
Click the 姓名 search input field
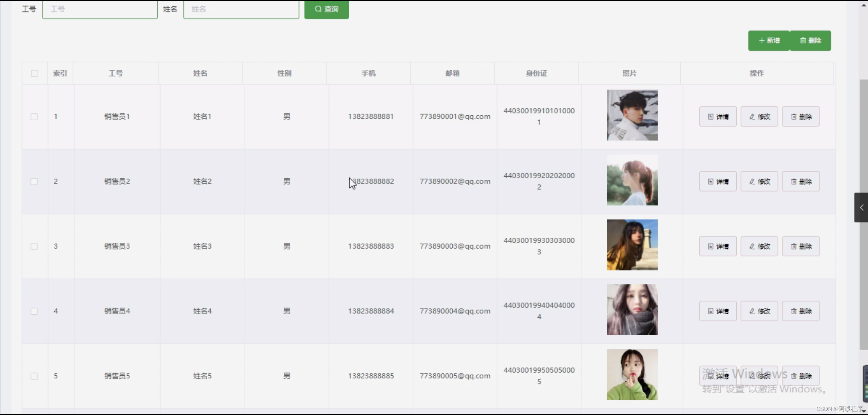[241, 9]
